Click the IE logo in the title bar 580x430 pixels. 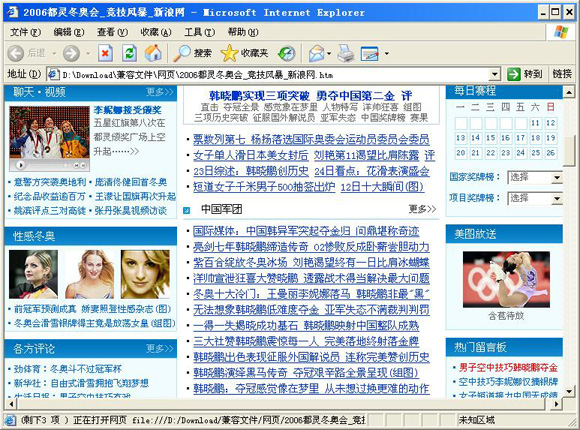pyautogui.click(x=12, y=12)
